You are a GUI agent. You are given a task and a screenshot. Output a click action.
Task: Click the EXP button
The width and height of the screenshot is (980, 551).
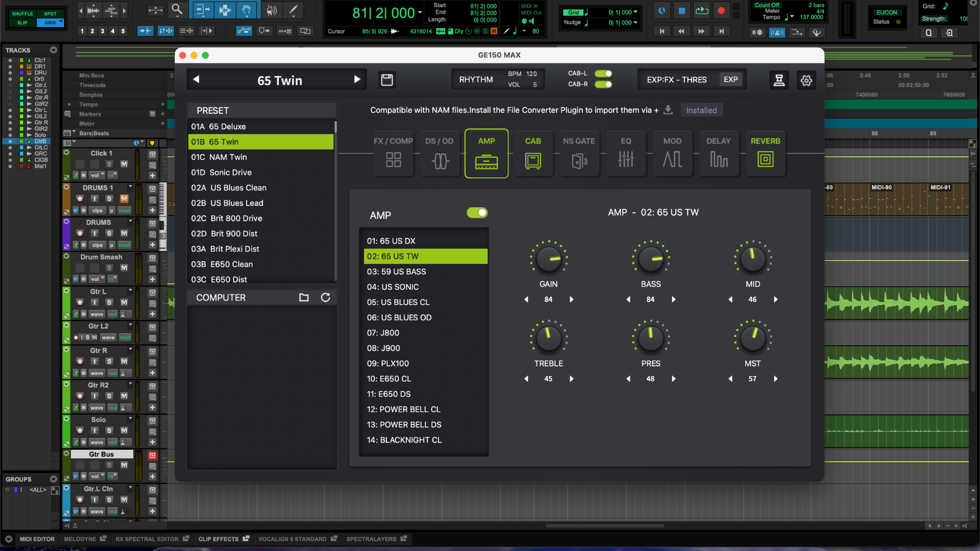pyautogui.click(x=730, y=80)
